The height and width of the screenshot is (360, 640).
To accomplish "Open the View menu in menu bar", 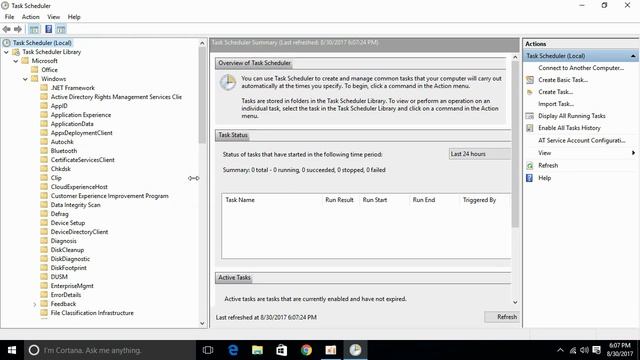I will point(53,17).
